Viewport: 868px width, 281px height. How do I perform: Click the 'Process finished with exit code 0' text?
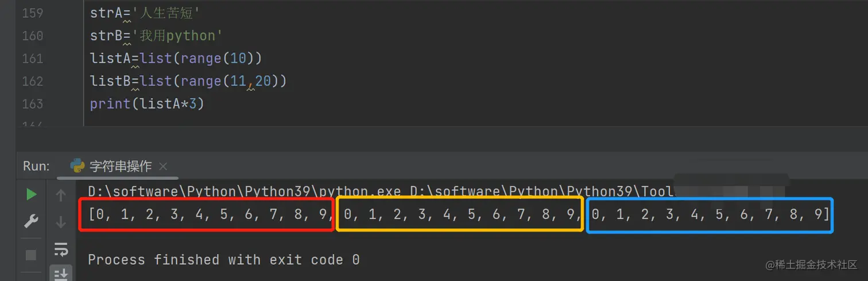point(223,260)
